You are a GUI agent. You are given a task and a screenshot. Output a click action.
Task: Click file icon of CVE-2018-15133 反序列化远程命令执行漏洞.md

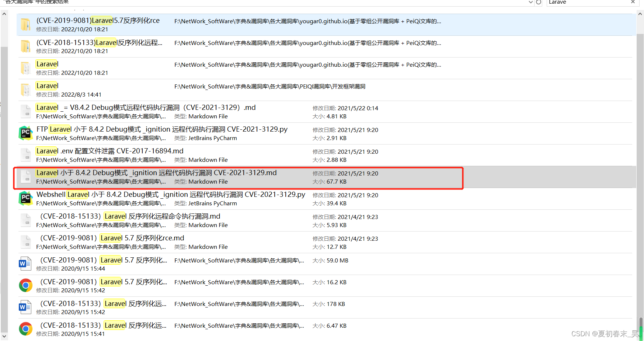coord(25,220)
